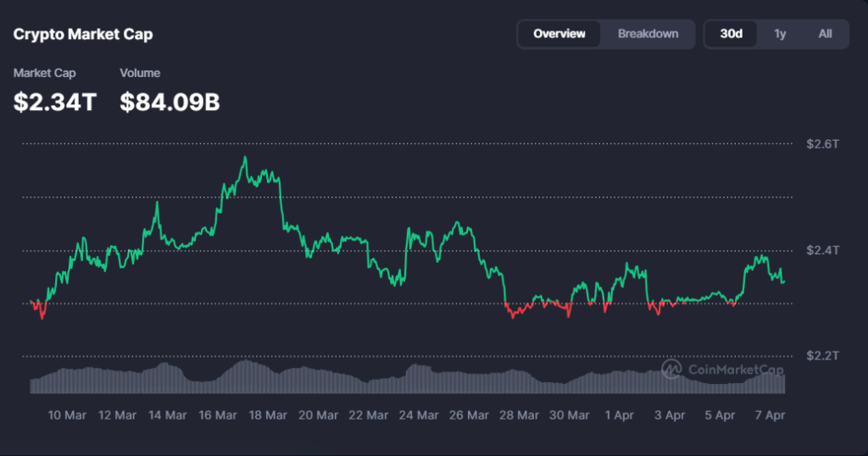Select the 30d time range
This screenshot has height=456, width=868.
(731, 34)
